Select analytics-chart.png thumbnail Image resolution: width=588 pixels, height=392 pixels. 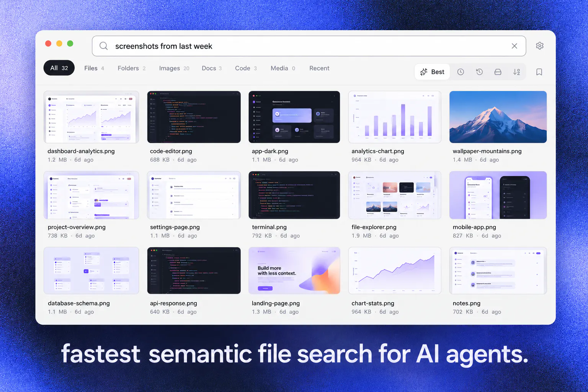[x=395, y=117]
